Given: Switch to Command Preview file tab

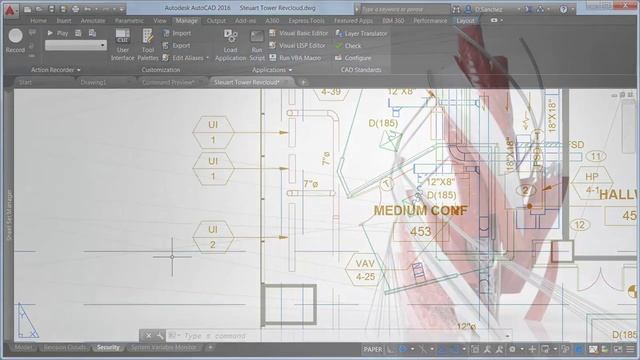Looking at the screenshot, I should [x=168, y=82].
